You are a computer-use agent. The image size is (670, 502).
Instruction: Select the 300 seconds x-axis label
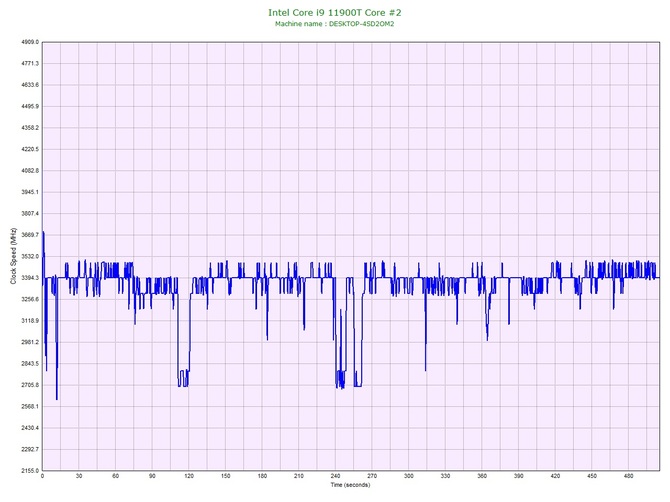pyautogui.click(x=409, y=476)
